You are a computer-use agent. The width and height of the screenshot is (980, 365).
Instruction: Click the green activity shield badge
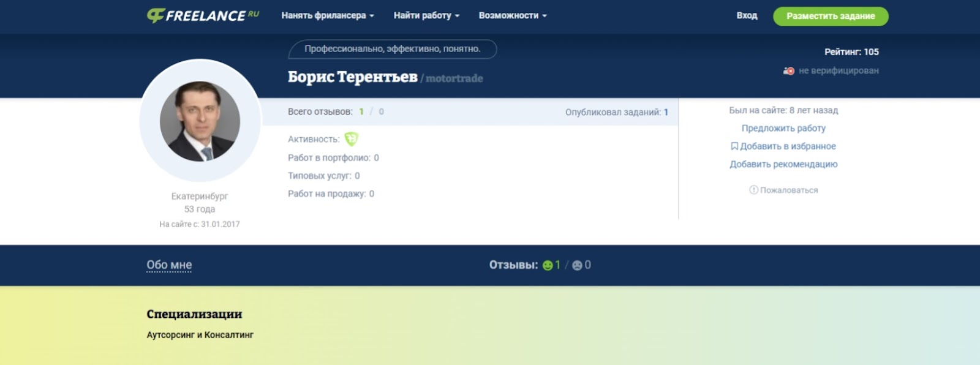[351, 139]
